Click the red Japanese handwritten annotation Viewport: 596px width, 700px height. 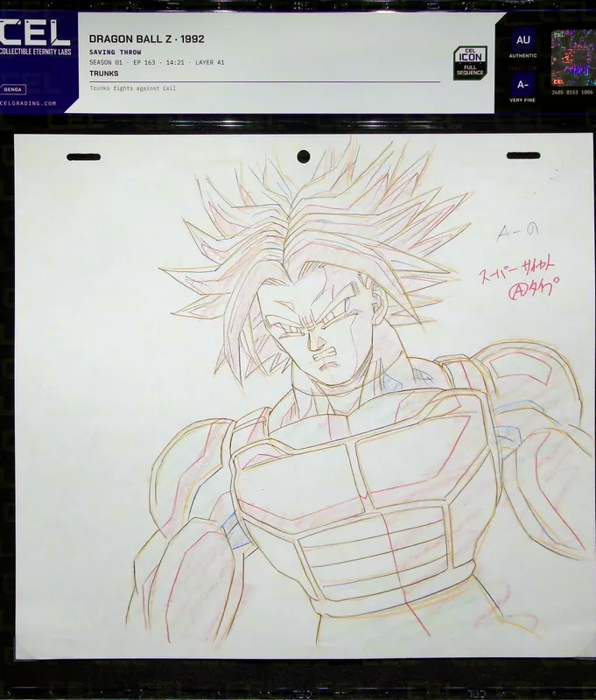(x=521, y=278)
